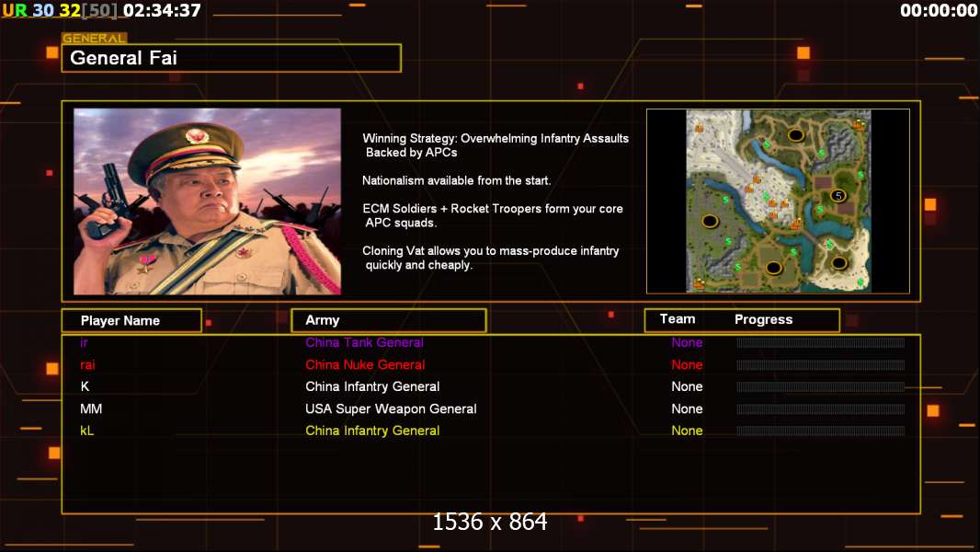Click the loading progress bar for player rai
The image size is (980, 552).
click(820, 364)
